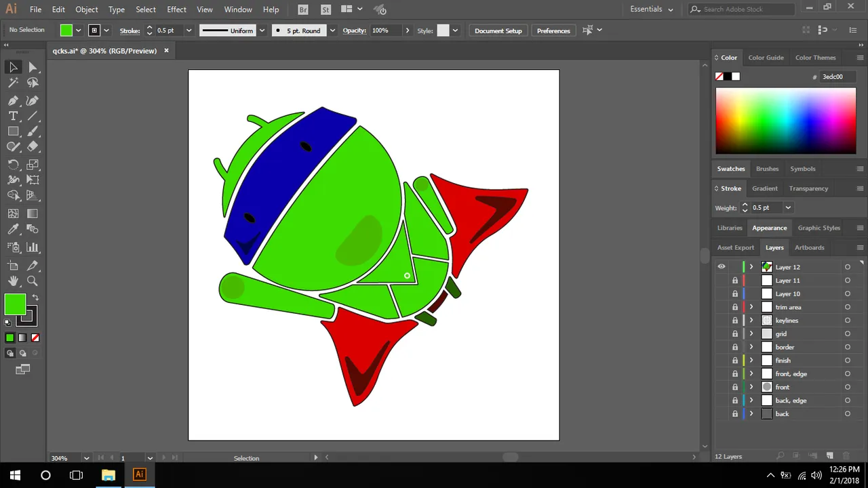This screenshot has width=868, height=488.
Task: Select the Eyedropper tool
Action: point(13,229)
